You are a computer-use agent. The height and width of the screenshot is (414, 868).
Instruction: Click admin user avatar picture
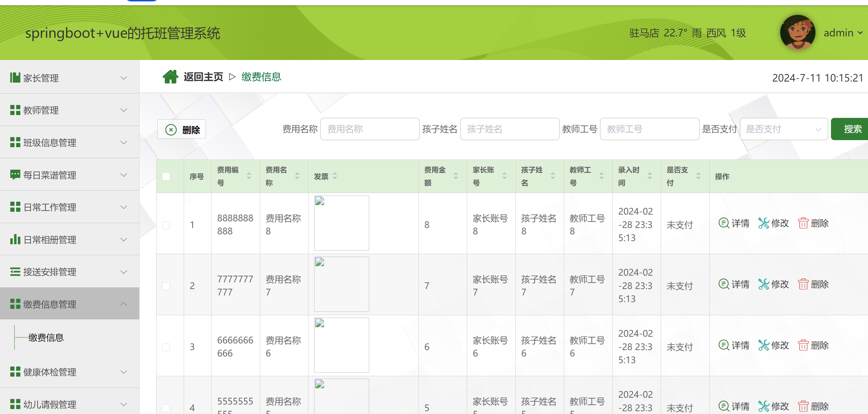click(797, 32)
